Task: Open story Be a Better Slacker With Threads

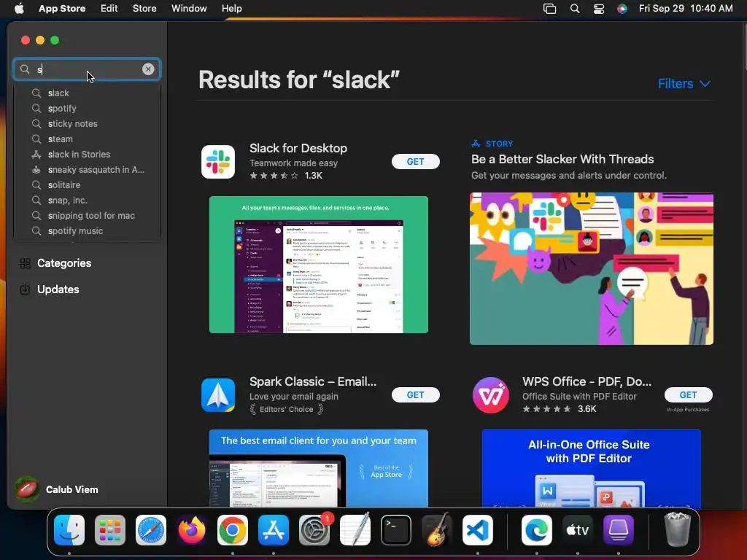Action: click(562, 159)
